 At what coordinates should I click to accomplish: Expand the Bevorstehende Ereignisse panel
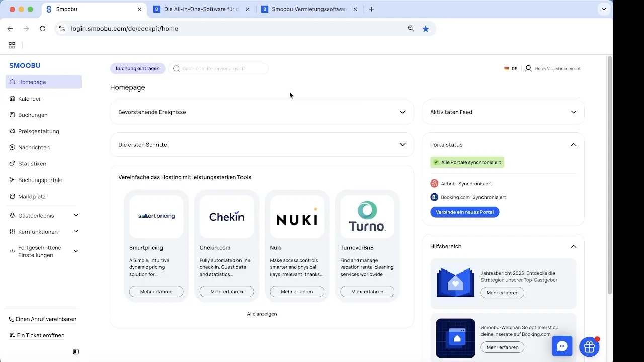(x=402, y=112)
